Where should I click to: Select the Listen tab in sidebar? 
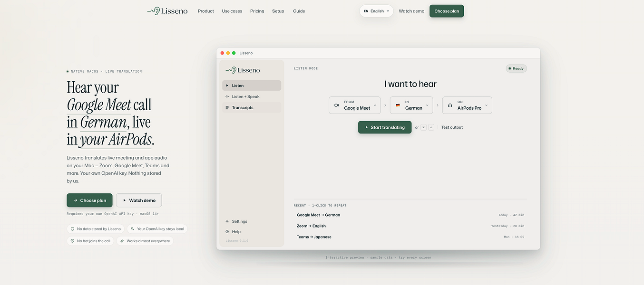pyautogui.click(x=252, y=85)
